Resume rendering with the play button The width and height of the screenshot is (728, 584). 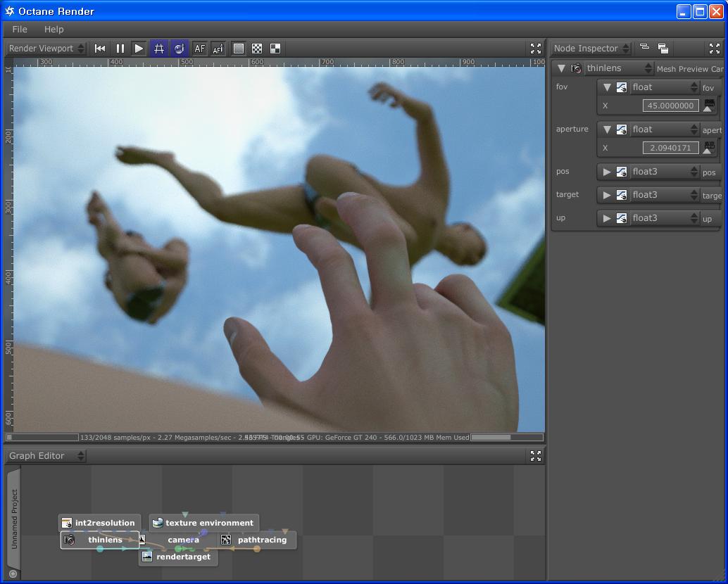(x=139, y=49)
